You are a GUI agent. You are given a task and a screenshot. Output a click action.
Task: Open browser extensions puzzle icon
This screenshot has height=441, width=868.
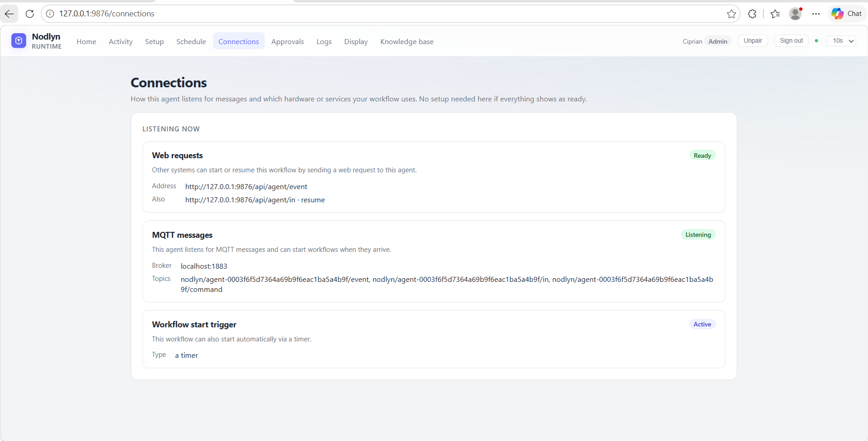(752, 14)
